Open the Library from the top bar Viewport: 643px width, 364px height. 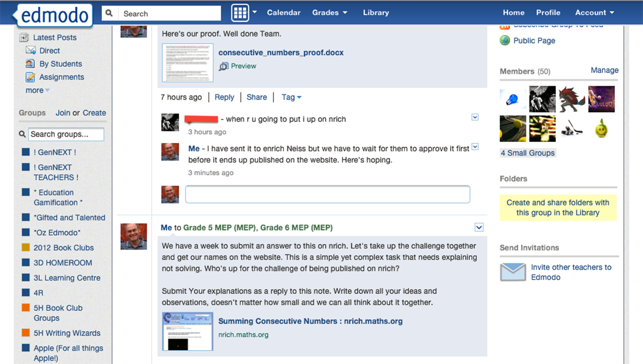(x=376, y=12)
